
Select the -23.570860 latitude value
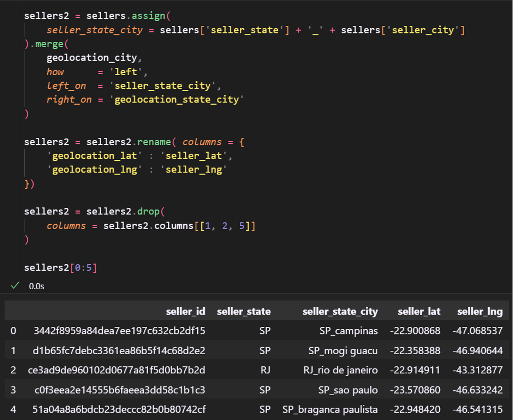pos(415,390)
